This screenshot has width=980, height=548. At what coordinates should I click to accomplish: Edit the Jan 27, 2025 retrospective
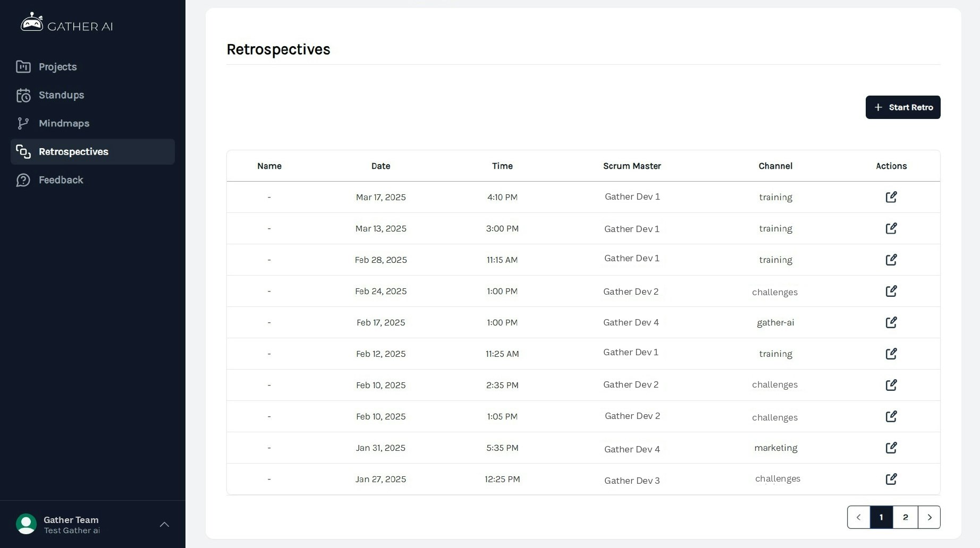point(891,479)
